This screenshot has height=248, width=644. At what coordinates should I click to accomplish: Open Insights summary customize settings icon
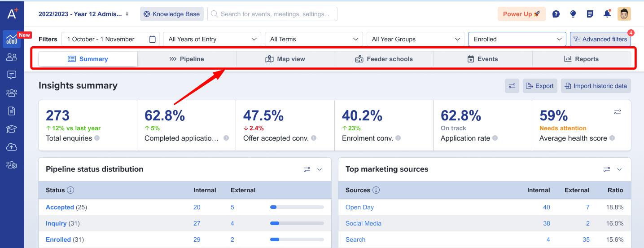click(512, 86)
